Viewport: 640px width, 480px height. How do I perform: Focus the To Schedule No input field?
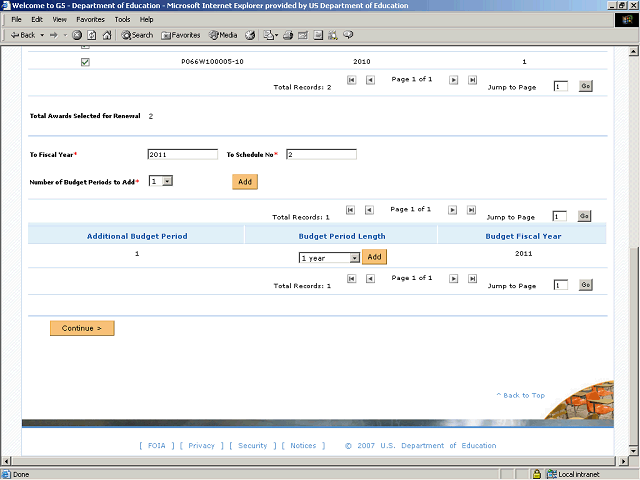(x=321, y=154)
